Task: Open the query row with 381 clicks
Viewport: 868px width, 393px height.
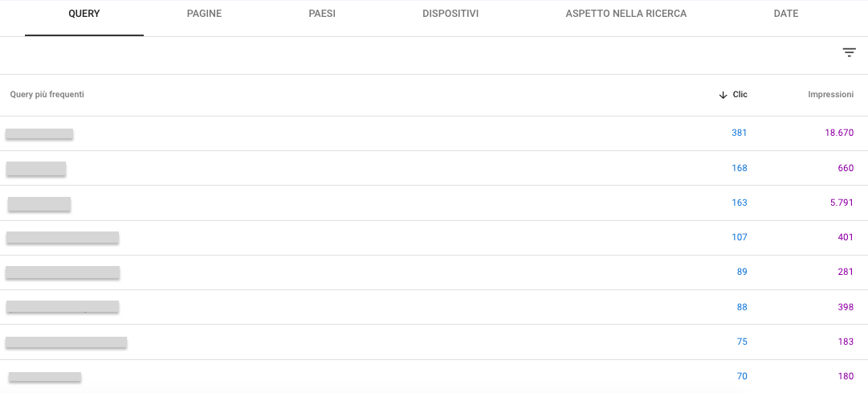Action: coord(39,133)
